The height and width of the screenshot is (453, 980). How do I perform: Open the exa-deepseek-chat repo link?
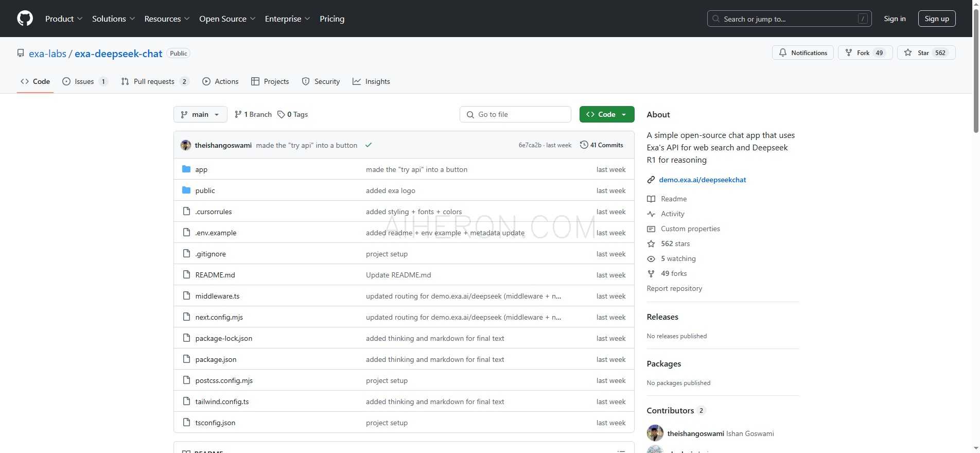(x=118, y=54)
